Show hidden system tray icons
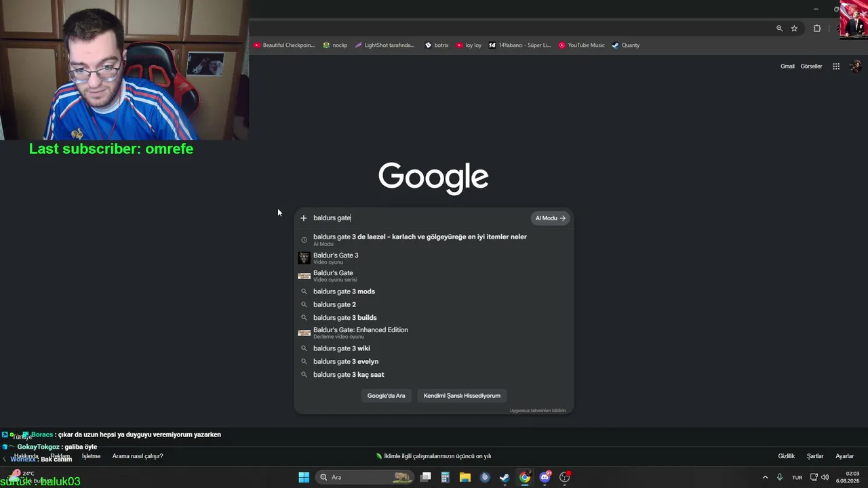Viewport: 868px width, 488px height. (765, 477)
